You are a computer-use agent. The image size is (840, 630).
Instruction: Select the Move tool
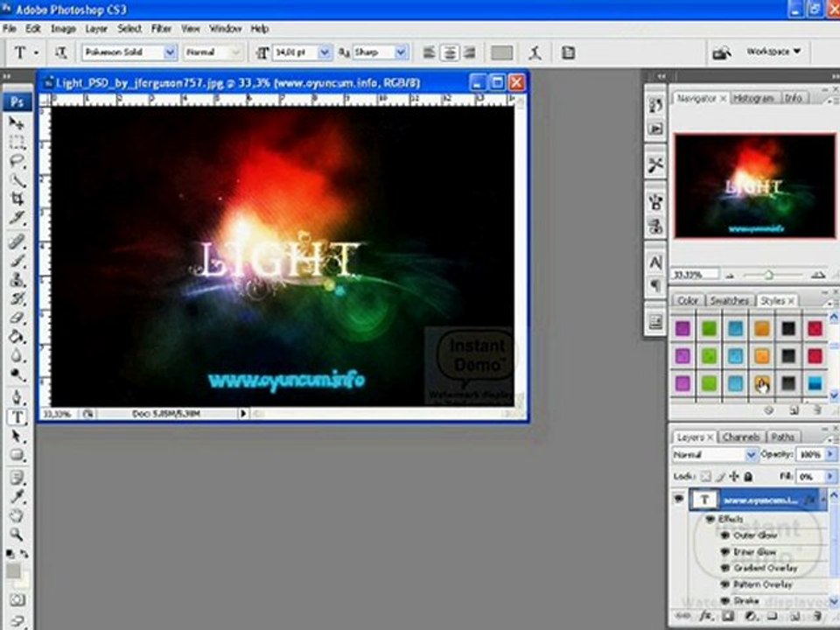17,122
